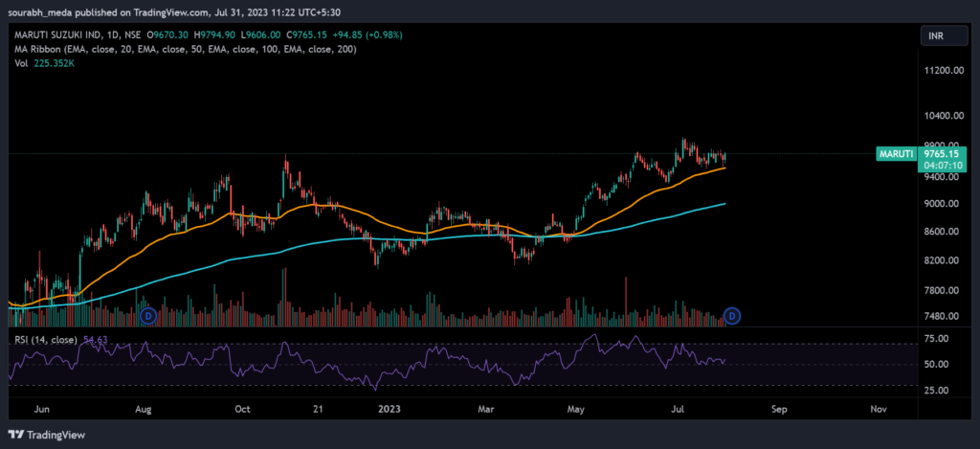This screenshot has width=980, height=449.
Task: Click the right dividend D marker near August 2023
Action: coord(732,316)
